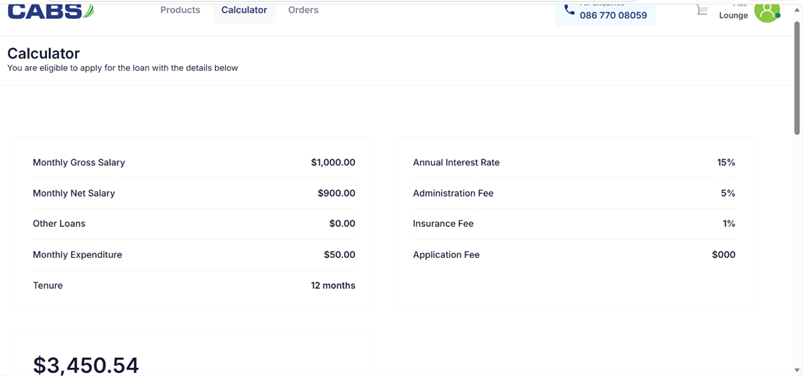This screenshot has height=376, width=804.
Task: Open the Orders page
Action: tap(303, 10)
